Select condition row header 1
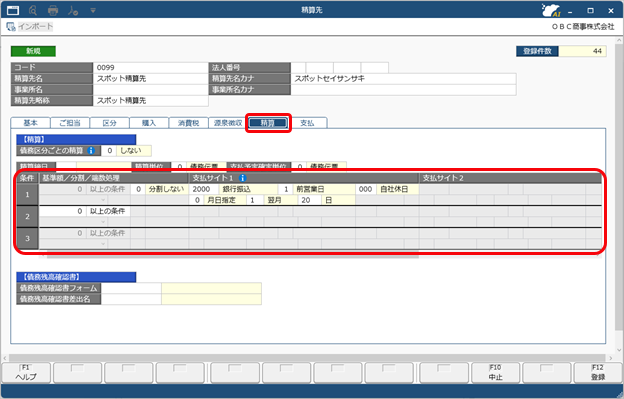This screenshot has width=624, height=399. 27,195
